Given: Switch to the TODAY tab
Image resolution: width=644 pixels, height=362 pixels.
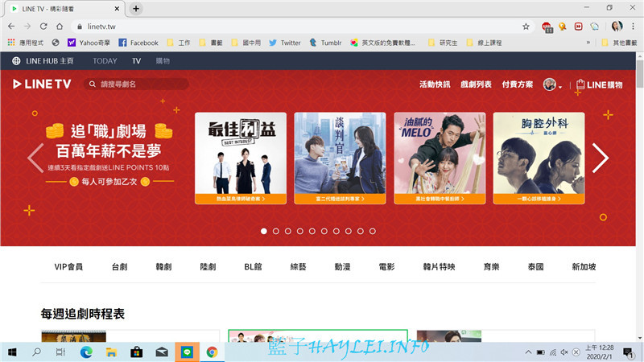Looking at the screenshot, I should coord(105,61).
